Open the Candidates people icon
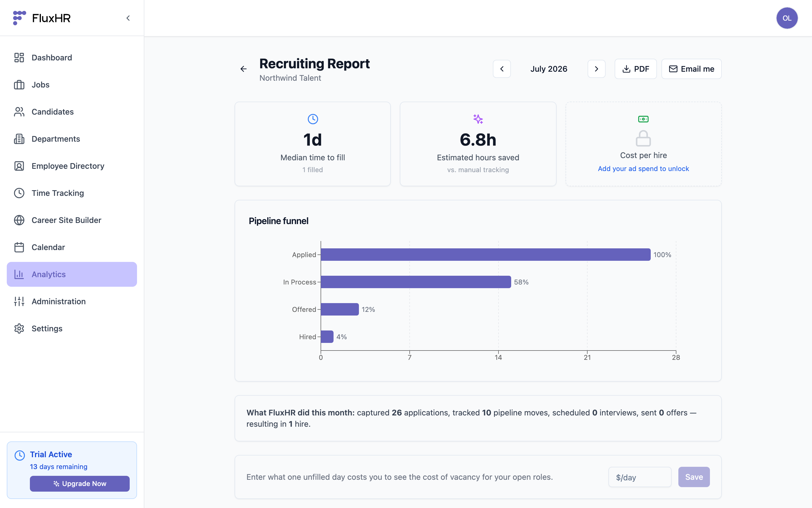 click(x=19, y=112)
